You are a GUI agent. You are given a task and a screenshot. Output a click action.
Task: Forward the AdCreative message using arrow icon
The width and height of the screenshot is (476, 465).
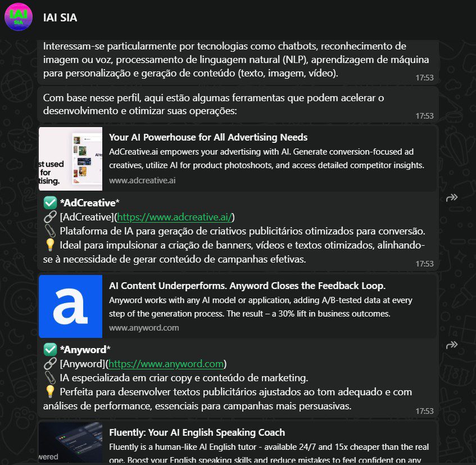452,198
